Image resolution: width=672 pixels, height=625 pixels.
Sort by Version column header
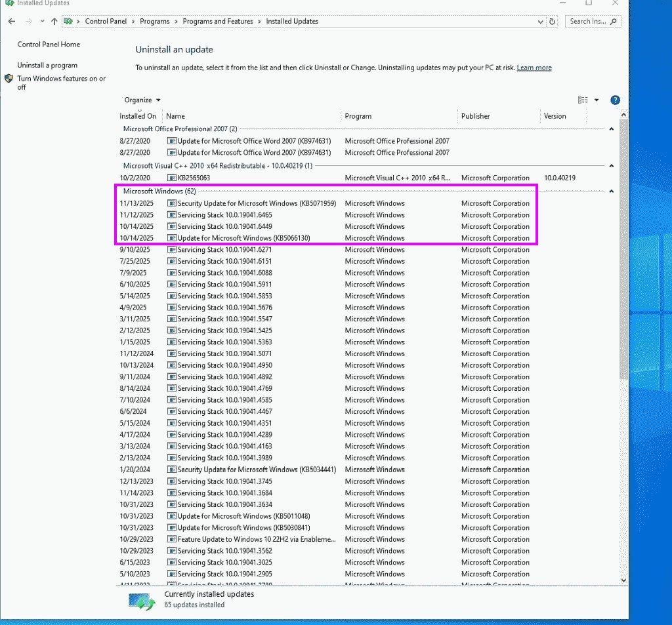[555, 116]
